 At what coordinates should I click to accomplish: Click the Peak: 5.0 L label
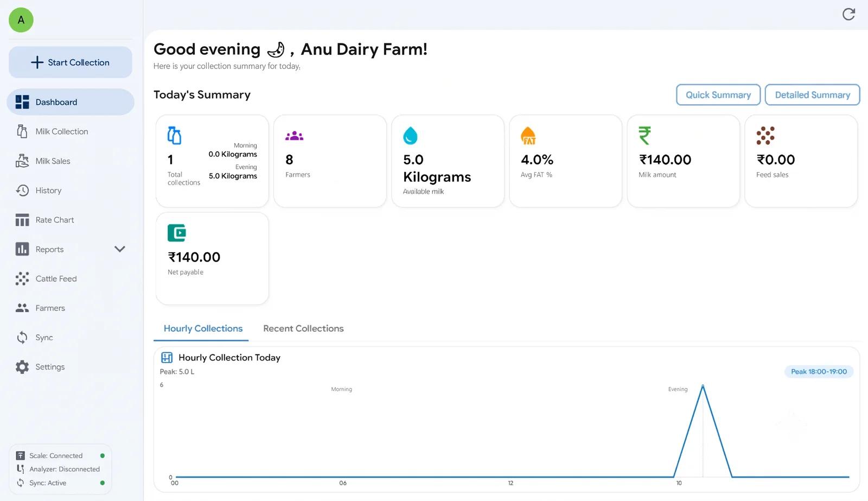click(177, 372)
